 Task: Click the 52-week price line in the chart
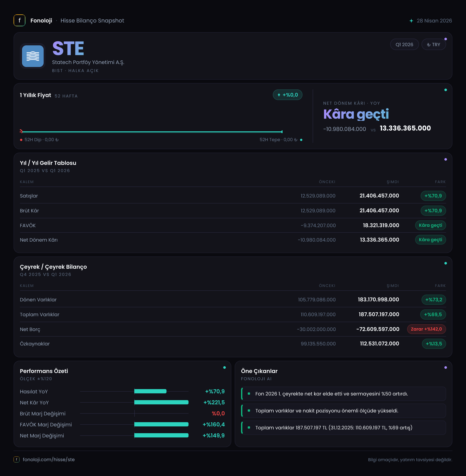click(152, 132)
